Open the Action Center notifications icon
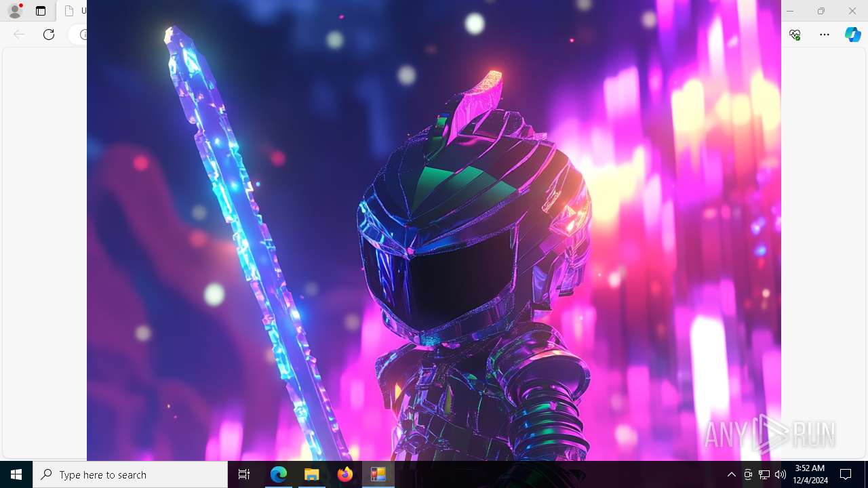Viewport: 868px width, 488px height. [846, 474]
